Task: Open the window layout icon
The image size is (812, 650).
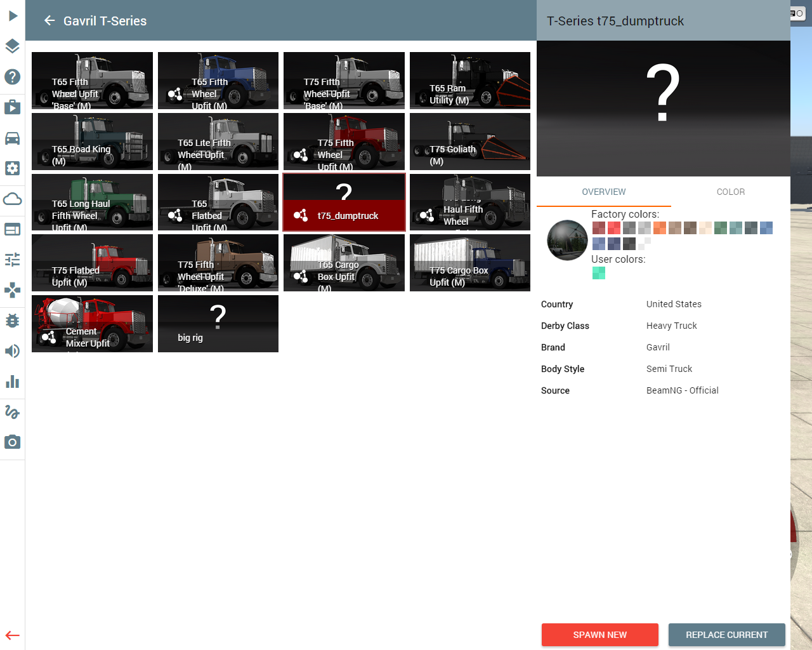Action: (13, 229)
